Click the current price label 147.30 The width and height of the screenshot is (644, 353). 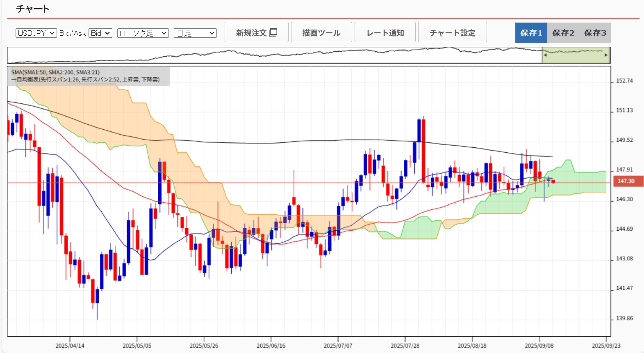pyautogui.click(x=628, y=181)
